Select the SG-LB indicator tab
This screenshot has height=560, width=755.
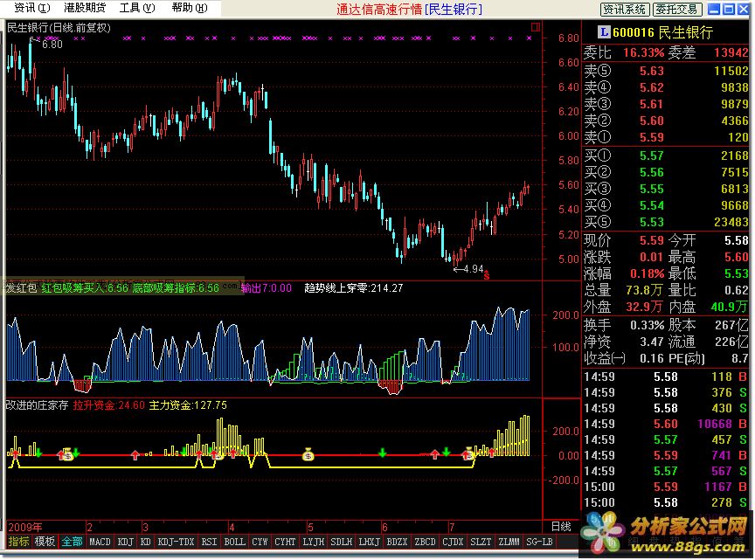539,542
